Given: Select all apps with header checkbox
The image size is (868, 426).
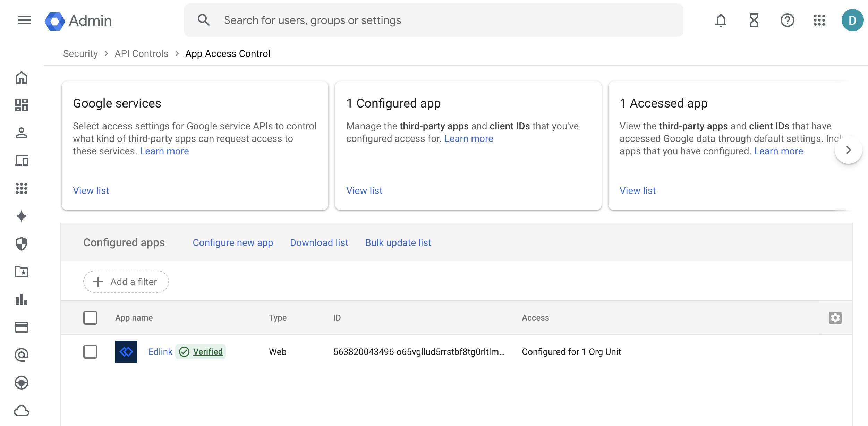Looking at the screenshot, I should [x=90, y=317].
